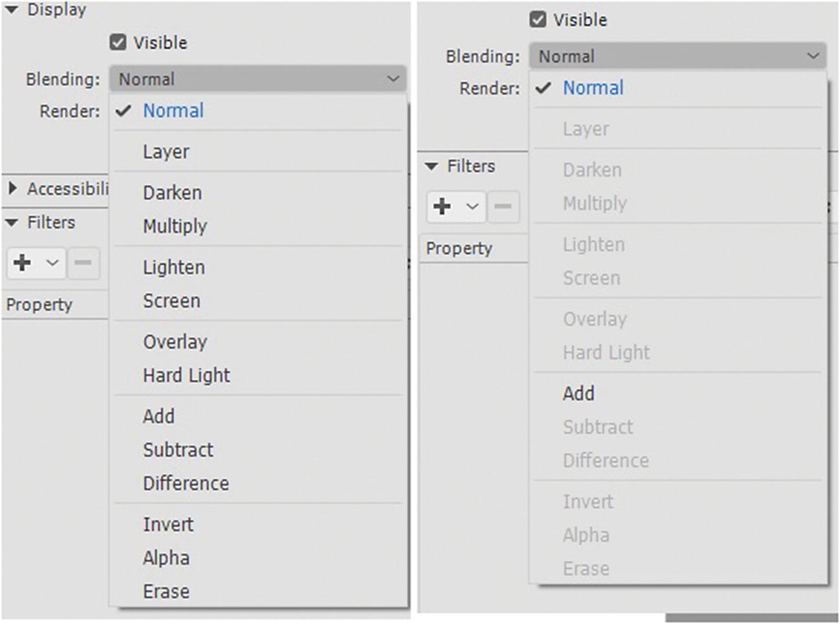This screenshot has height=624, width=840.
Task: Uncheck the Visible checkbox in left panel
Action: [x=118, y=43]
